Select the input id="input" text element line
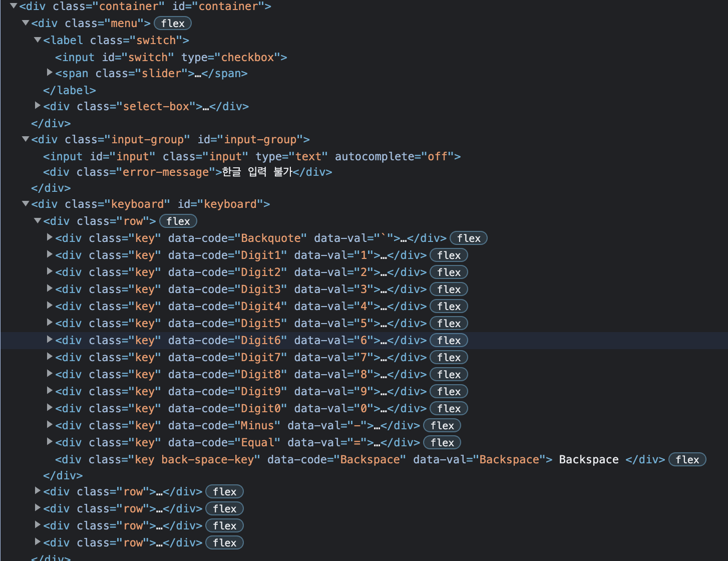 252,156
